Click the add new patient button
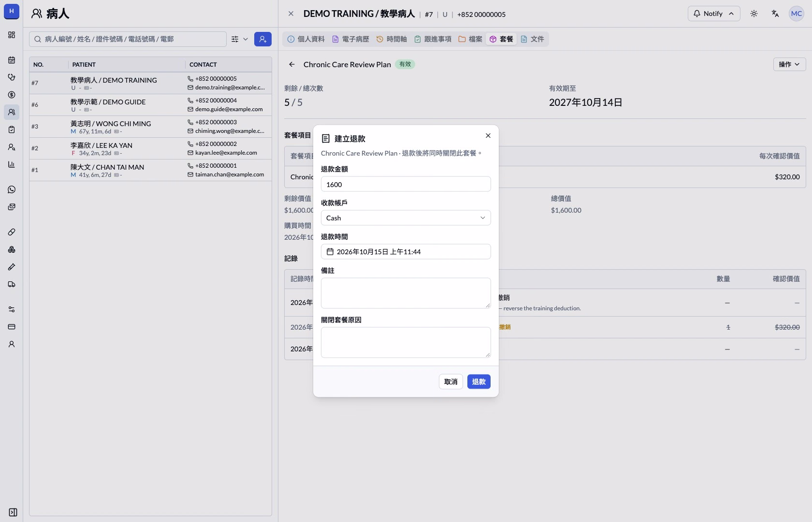This screenshot has height=522, width=812. pos(262,39)
